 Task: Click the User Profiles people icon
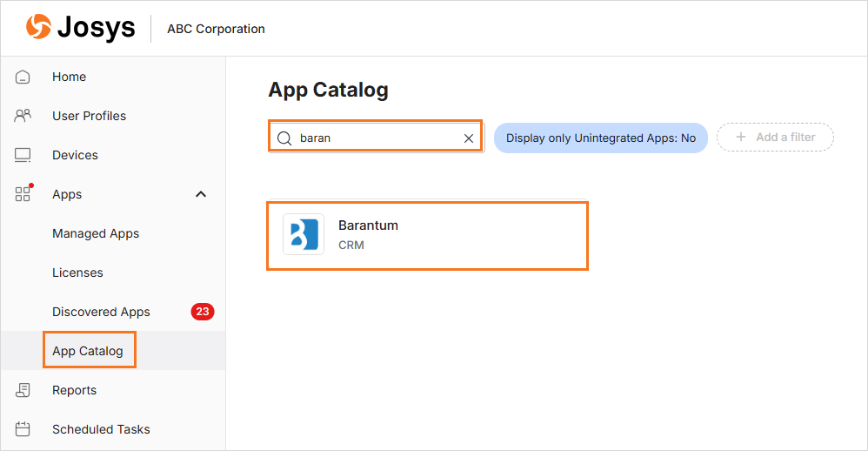click(23, 116)
